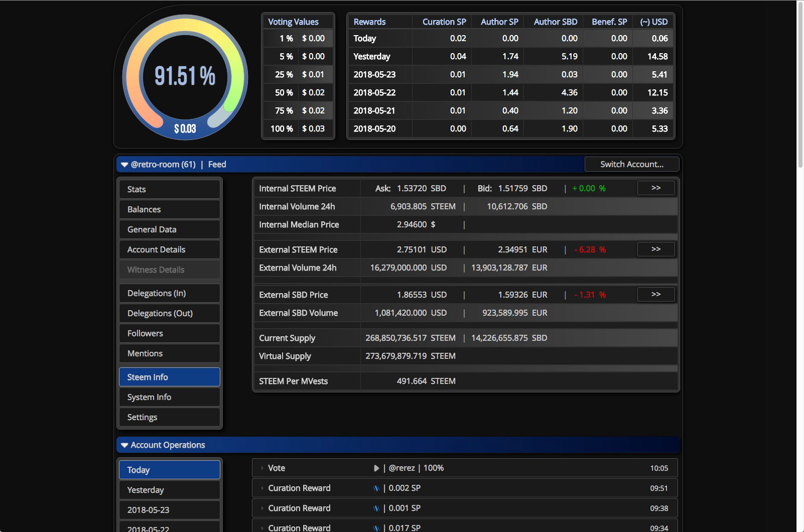
Task: Select the 25 % voting value row
Action: pyautogui.click(x=298, y=74)
